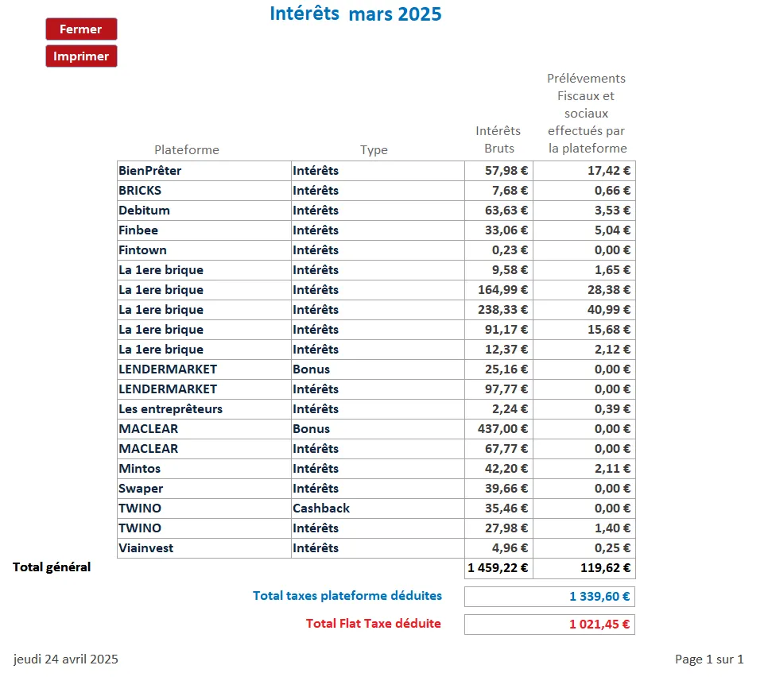Viewport: 768px width, 700px height.
Task: Click the Intérêts mars 2025 title
Action: [355, 14]
